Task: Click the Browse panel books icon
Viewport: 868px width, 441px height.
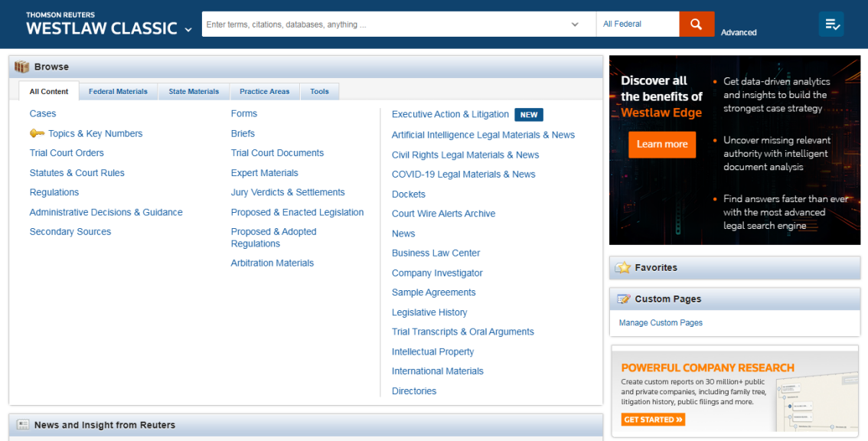Action: [21, 67]
